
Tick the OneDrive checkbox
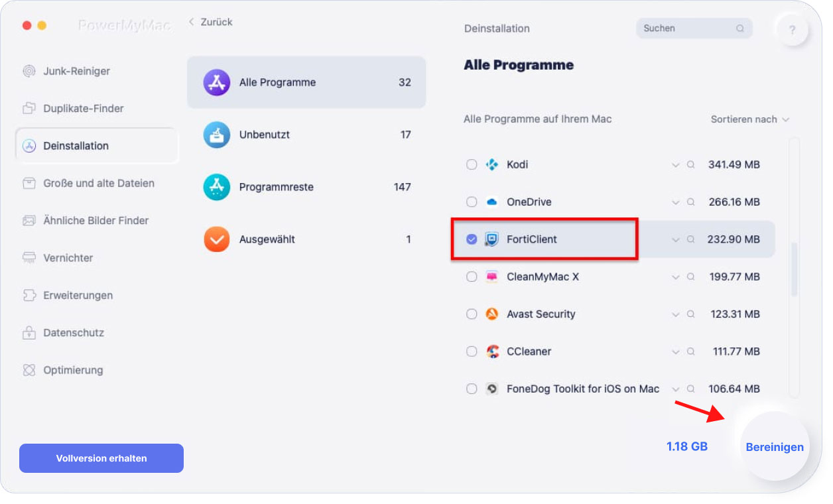point(472,202)
